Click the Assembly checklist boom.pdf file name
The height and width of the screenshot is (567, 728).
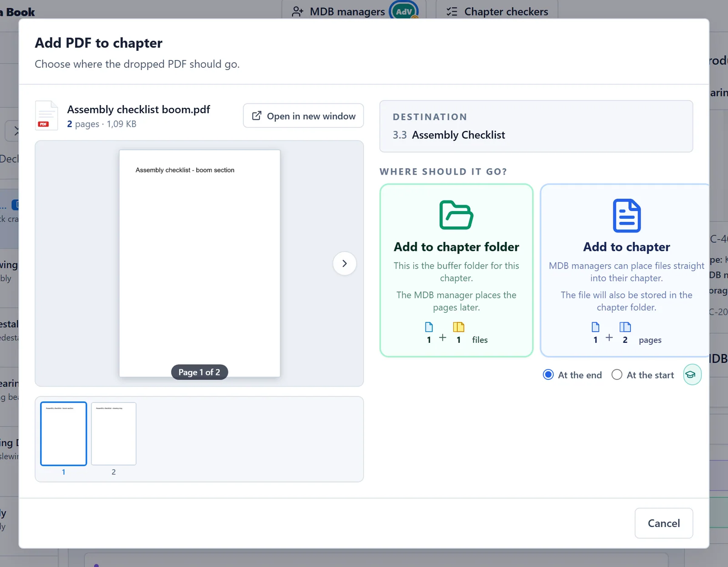click(x=139, y=110)
